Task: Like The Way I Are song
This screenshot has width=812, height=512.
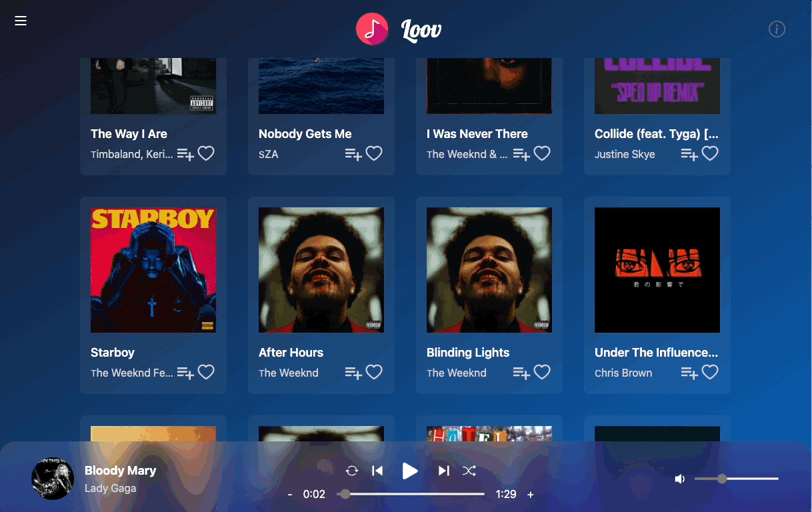Action: tap(206, 154)
